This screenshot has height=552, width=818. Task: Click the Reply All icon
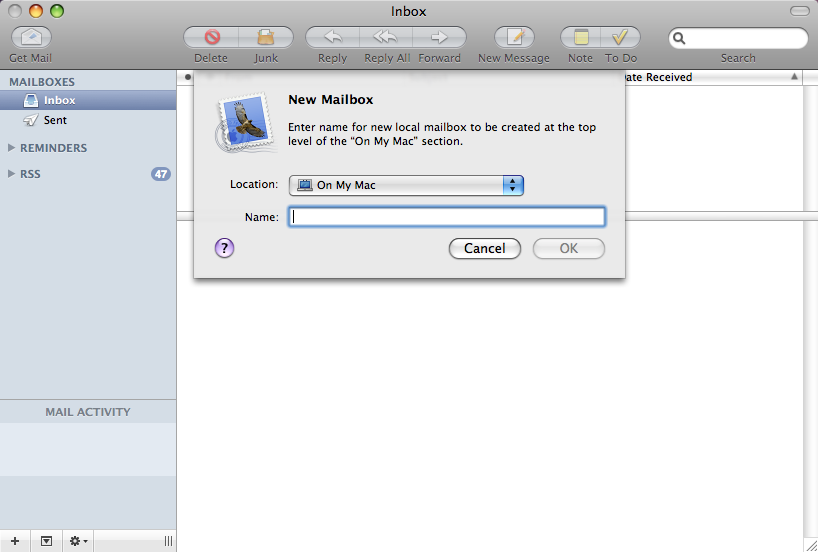[386, 38]
